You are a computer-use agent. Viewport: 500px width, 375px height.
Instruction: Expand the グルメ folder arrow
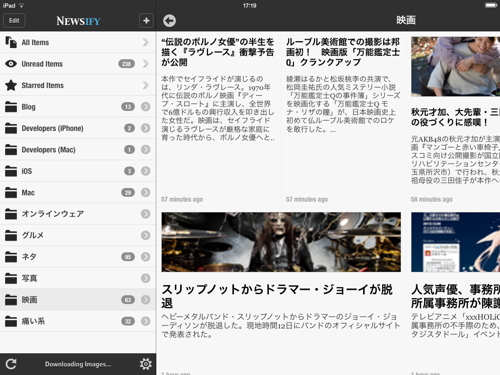146,235
